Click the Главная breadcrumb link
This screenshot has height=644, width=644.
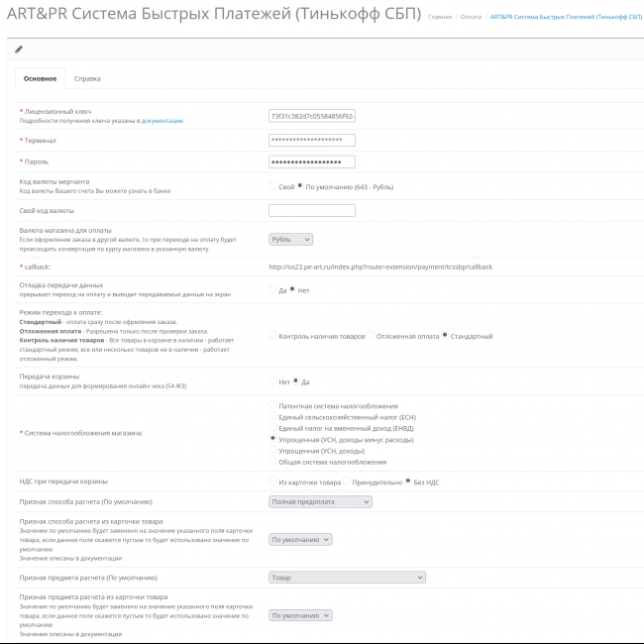point(440,18)
